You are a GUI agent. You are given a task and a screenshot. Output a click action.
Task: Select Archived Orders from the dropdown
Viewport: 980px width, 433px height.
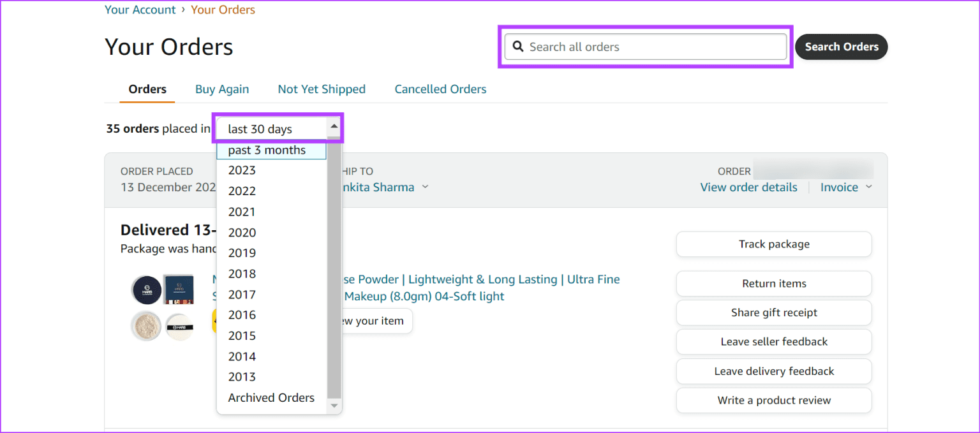(x=271, y=397)
